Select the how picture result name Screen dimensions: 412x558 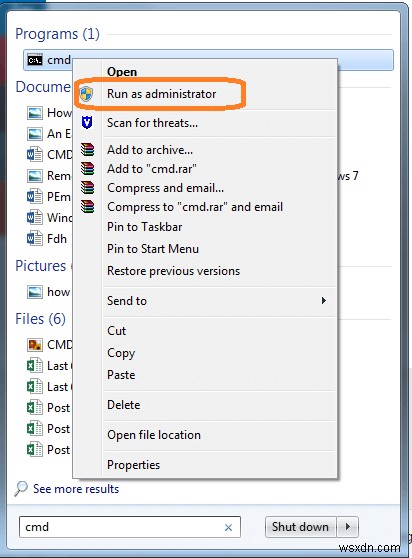click(58, 292)
